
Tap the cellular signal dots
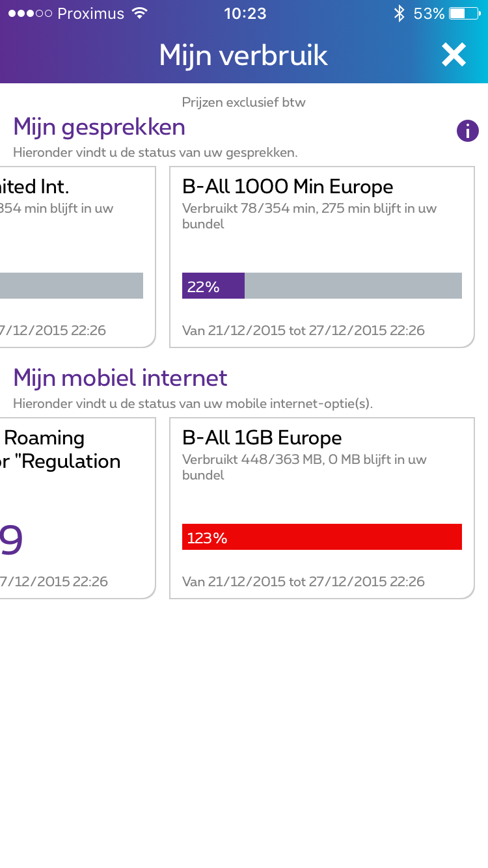click(30, 14)
